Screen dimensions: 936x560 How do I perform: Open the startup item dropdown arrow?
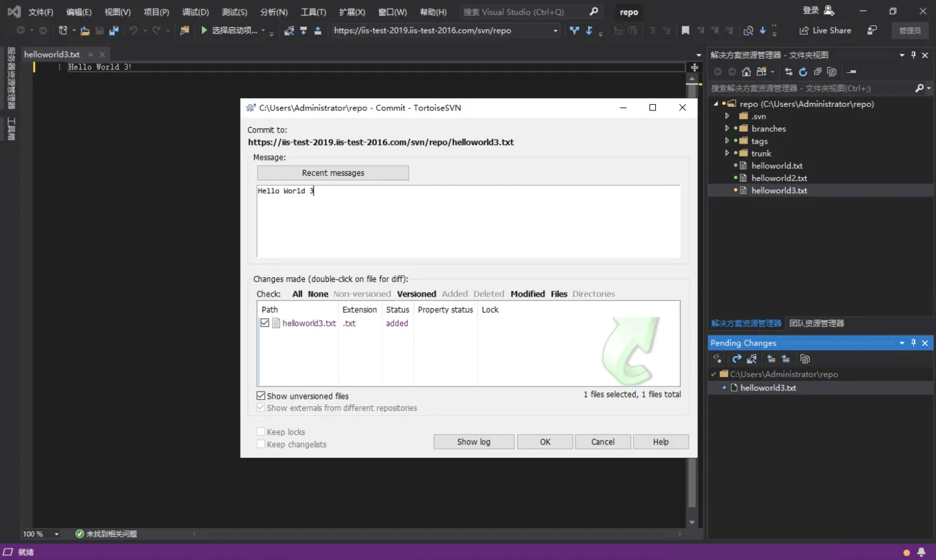pos(263,31)
